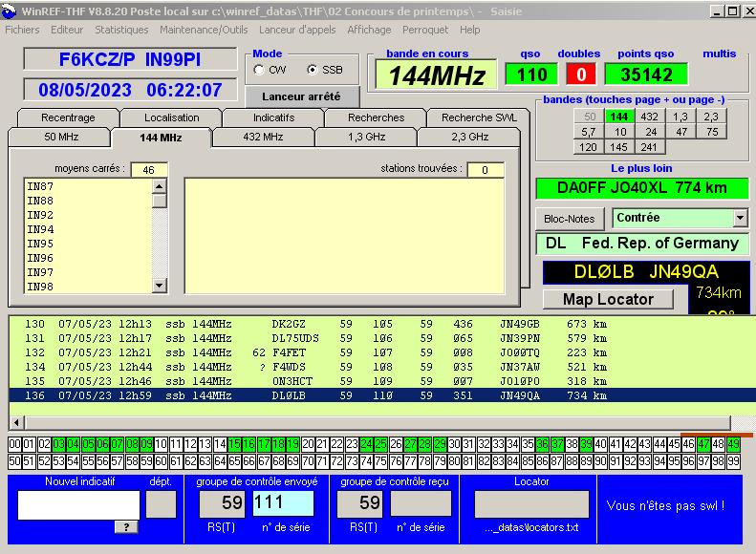Select IN98 in the squares list
Image resolution: width=756 pixels, height=554 pixels.
point(88,287)
